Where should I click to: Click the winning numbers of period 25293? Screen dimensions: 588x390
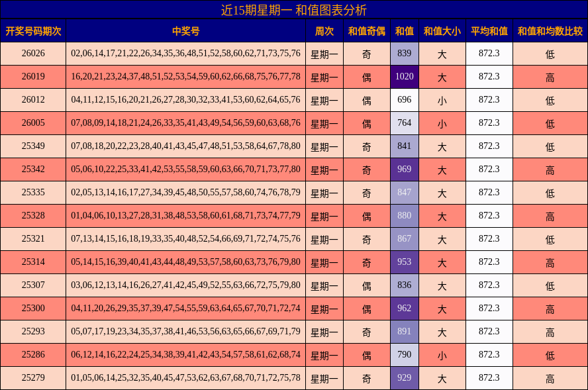point(185,330)
